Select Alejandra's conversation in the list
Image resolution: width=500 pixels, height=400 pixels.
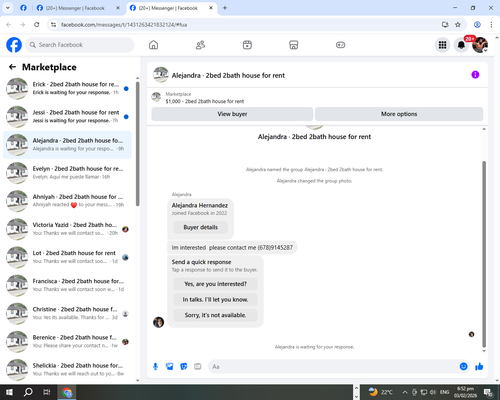[67, 145]
